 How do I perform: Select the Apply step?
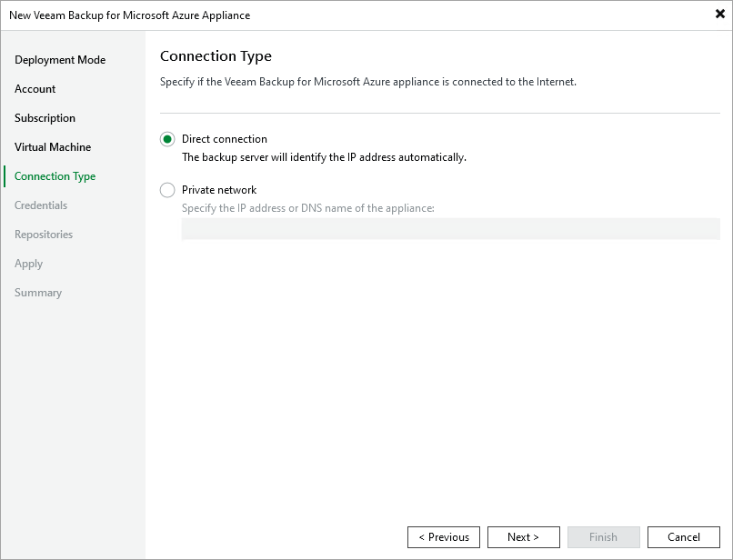[x=28, y=263]
